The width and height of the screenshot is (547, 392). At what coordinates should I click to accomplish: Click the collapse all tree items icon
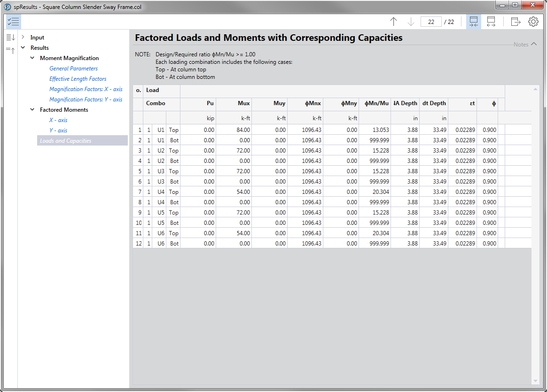tap(11, 50)
